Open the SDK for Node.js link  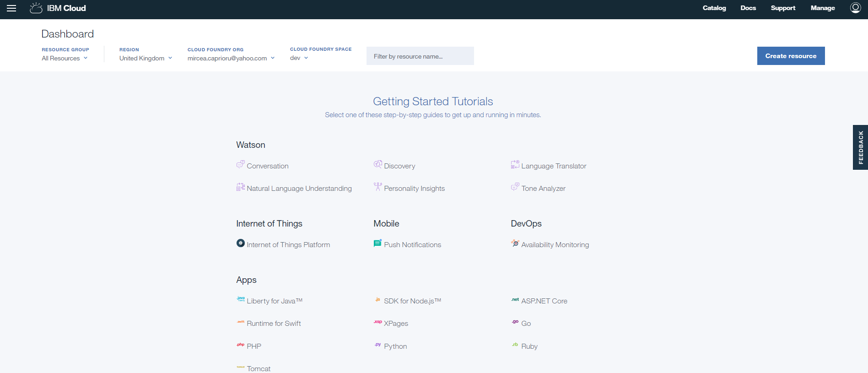click(412, 301)
